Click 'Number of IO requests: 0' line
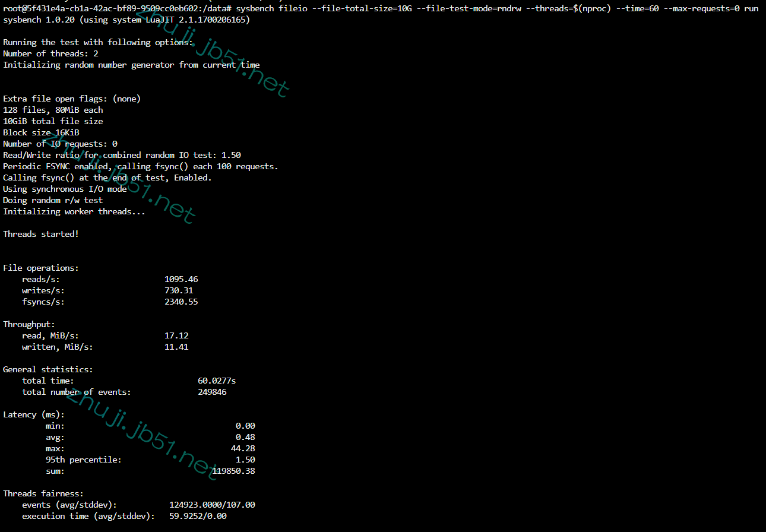Image resolution: width=766 pixels, height=532 pixels. tap(60, 144)
